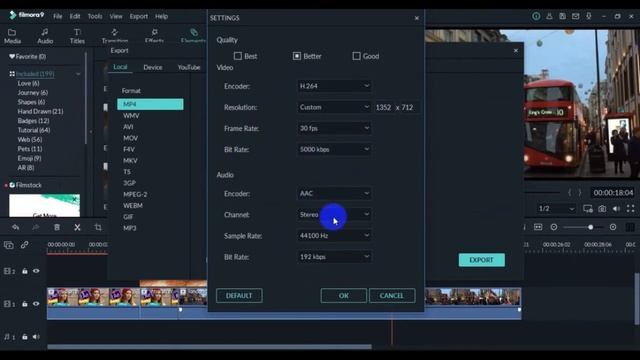Open Channel Stereo dropdown

(x=334, y=214)
